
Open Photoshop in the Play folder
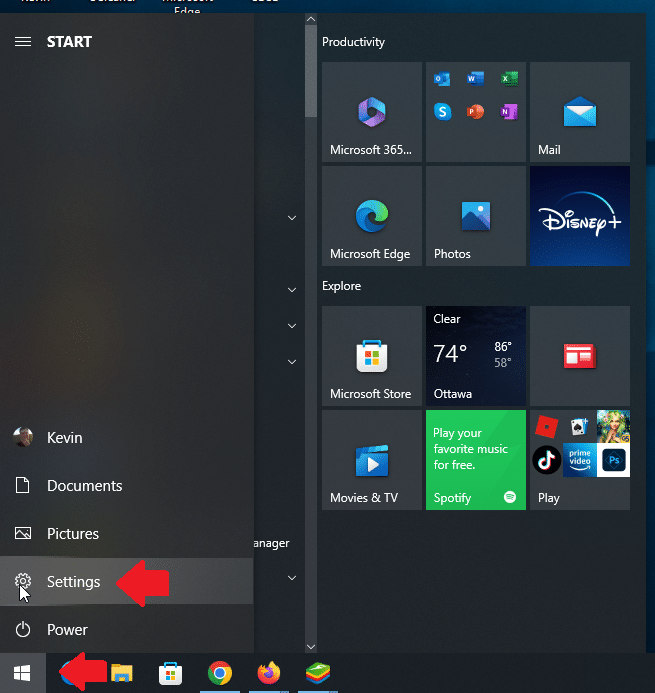point(613,460)
